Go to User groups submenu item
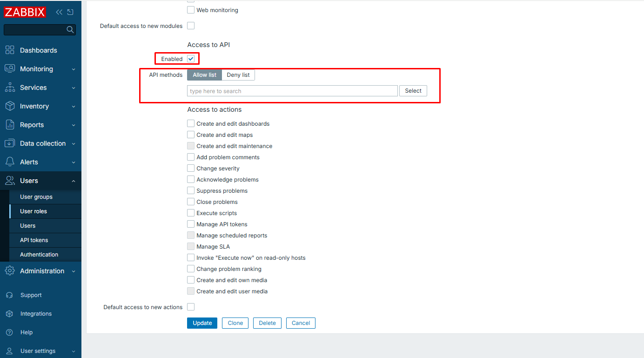This screenshot has height=358, width=644. [x=36, y=197]
